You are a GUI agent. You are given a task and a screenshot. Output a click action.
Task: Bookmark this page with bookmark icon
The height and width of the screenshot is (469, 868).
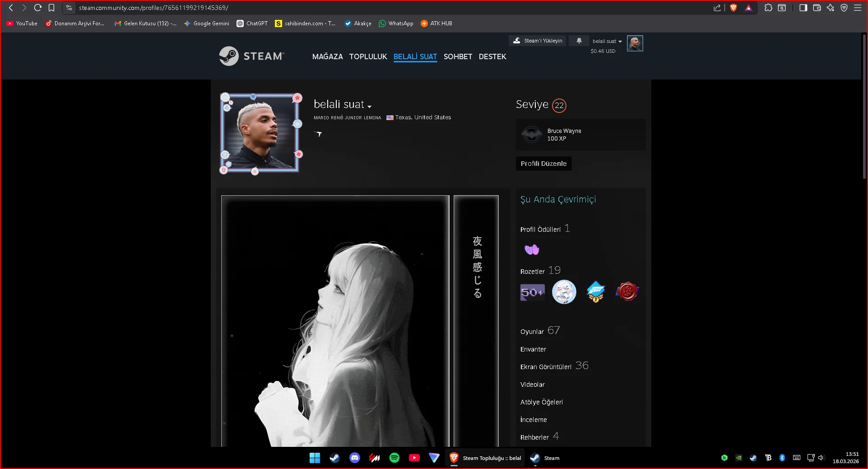[x=51, y=8]
